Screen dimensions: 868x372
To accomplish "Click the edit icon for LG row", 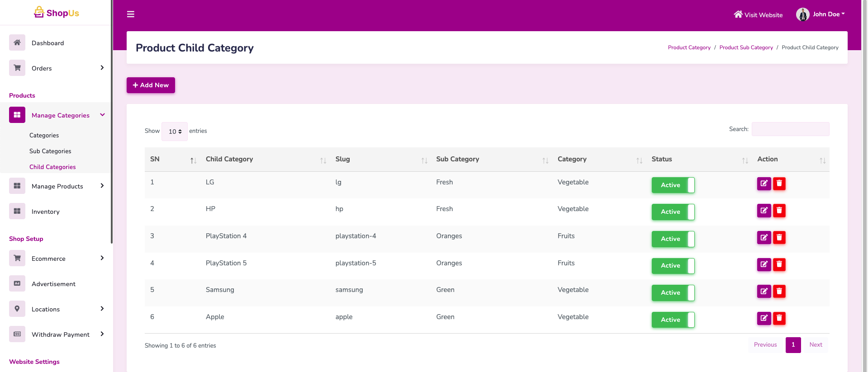I will (764, 184).
